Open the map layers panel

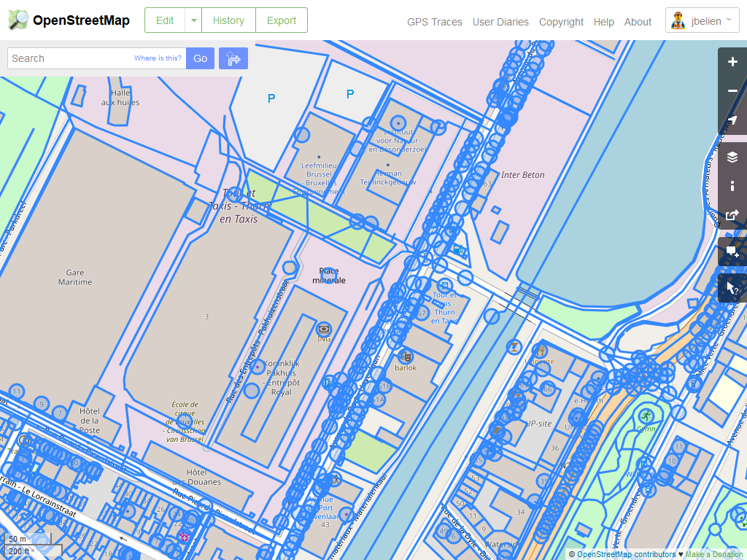tap(732, 157)
